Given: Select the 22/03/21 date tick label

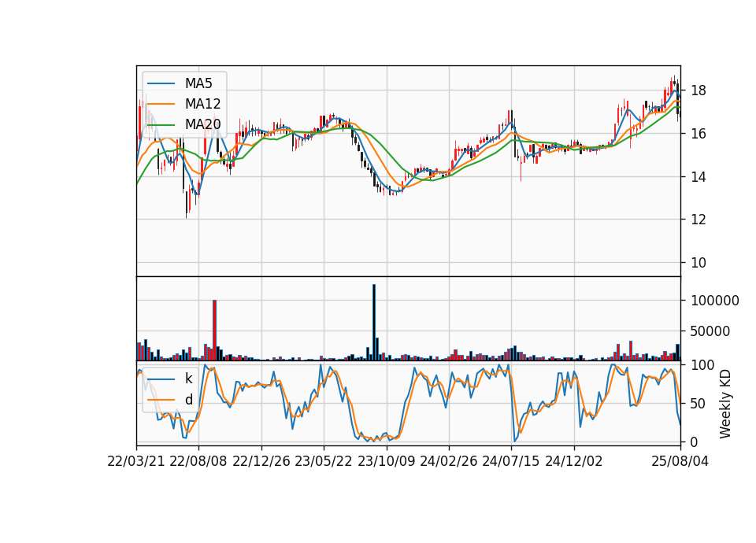Looking at the screenshot, I should [x=136, y=461].
